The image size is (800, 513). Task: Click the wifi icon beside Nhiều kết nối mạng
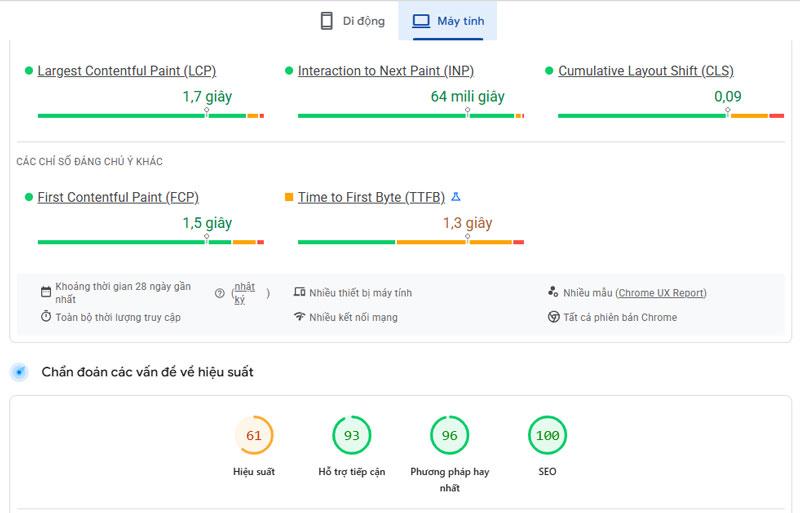(x=299, y=316)
